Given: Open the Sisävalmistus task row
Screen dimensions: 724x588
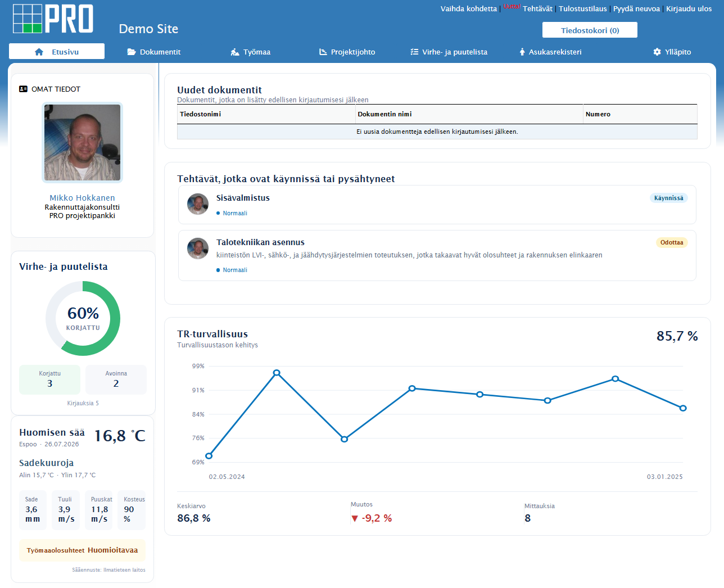Looking at the screenshot, I should pos(437,205).
